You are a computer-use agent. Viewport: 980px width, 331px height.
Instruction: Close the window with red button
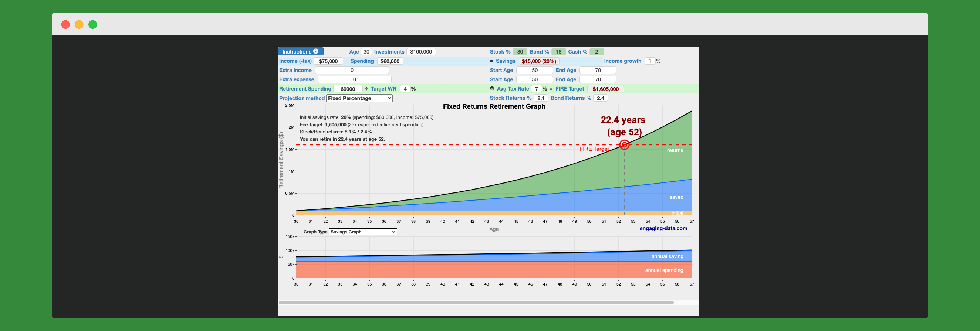(65, 25)
